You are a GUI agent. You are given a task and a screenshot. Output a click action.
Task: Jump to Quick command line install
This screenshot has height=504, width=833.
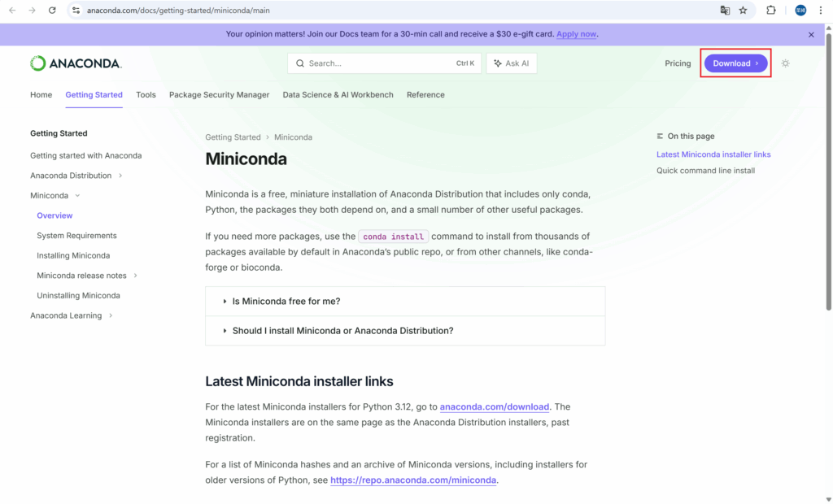click(x=705, y=171)
